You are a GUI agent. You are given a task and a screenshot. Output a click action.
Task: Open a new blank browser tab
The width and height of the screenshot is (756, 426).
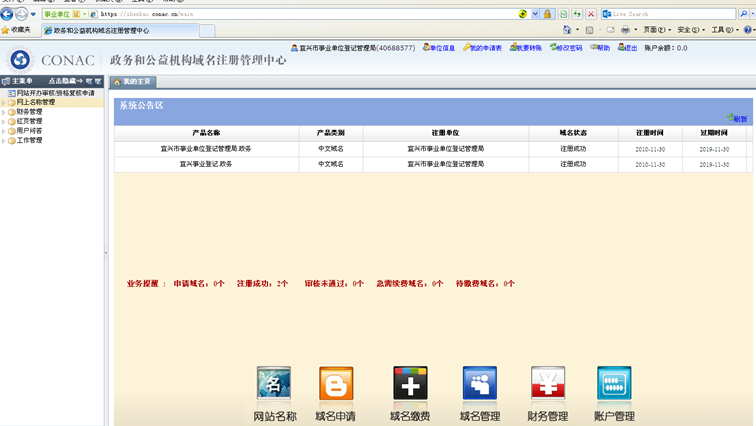pos(207,31)
